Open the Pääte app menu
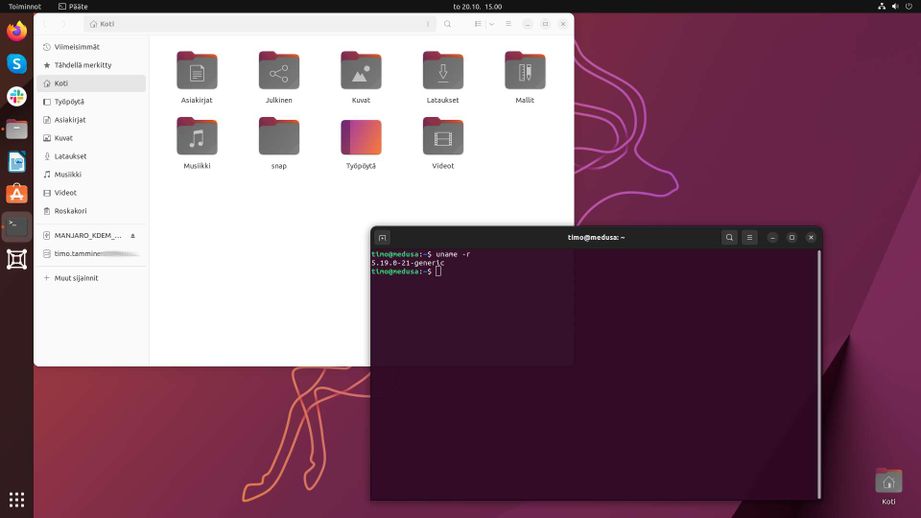The width and height of the screenshot is (921, 518). pos(73,6)
